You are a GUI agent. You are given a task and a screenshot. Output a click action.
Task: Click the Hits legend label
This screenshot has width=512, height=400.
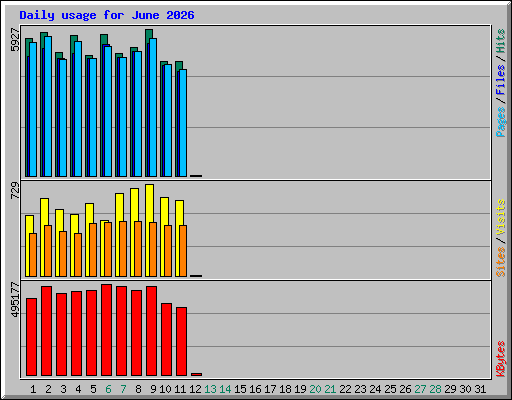pyautogui.click(x=500, y=41)
